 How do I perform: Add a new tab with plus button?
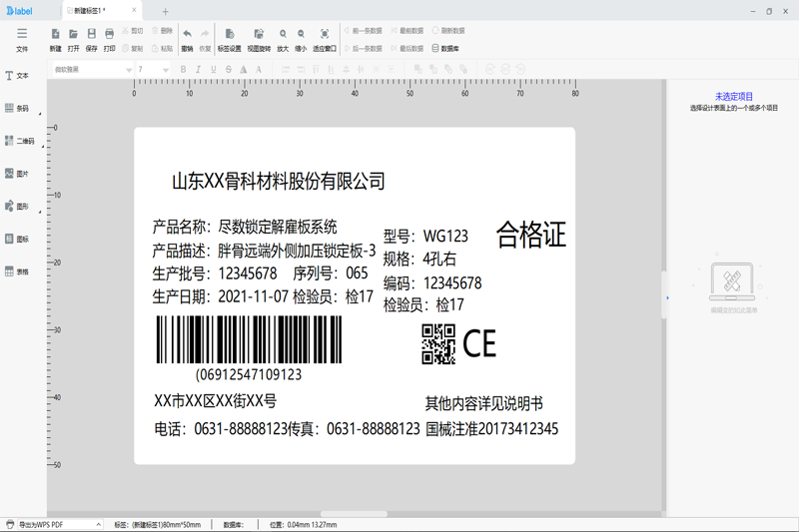tap(165, 11)
